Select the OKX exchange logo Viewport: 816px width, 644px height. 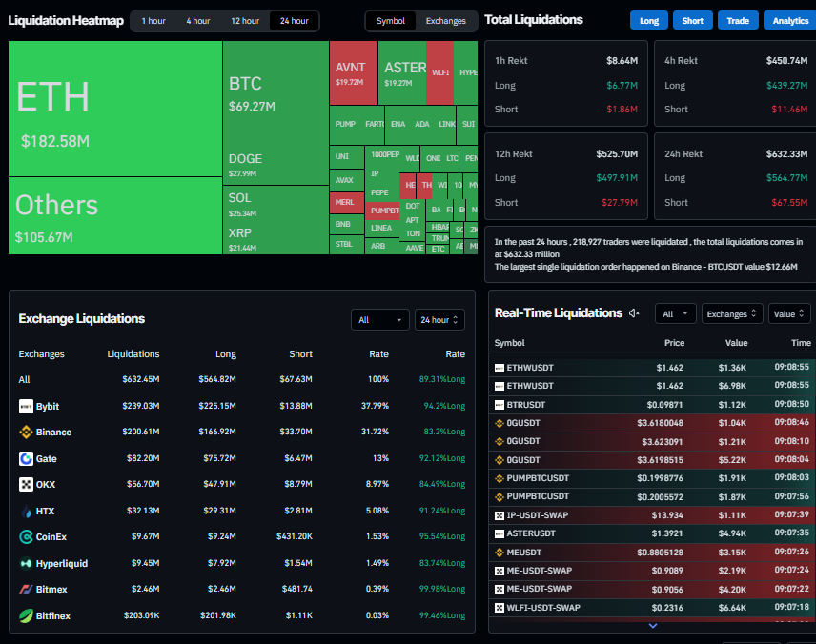pyautogui.click(x=22, y=485)
